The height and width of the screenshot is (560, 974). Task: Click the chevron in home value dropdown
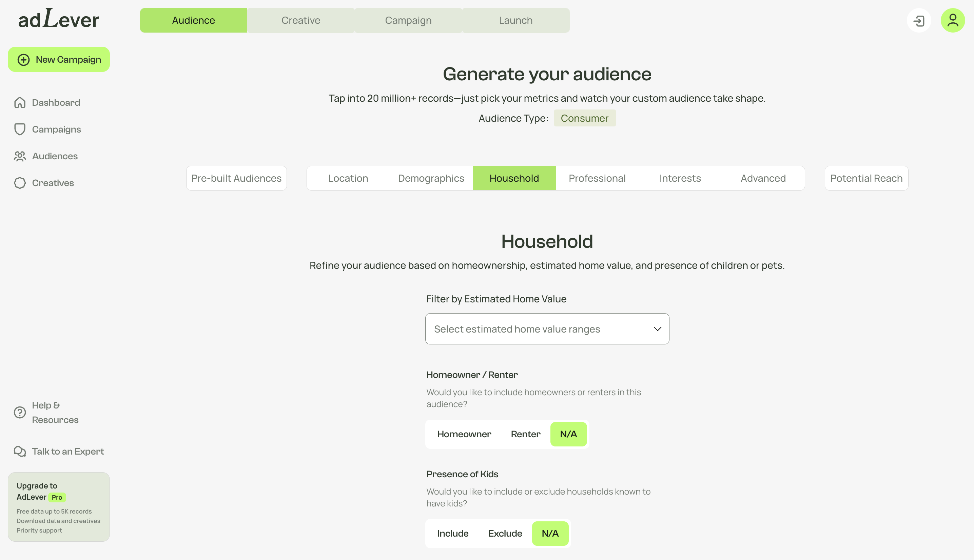click(x=657, y=329)
